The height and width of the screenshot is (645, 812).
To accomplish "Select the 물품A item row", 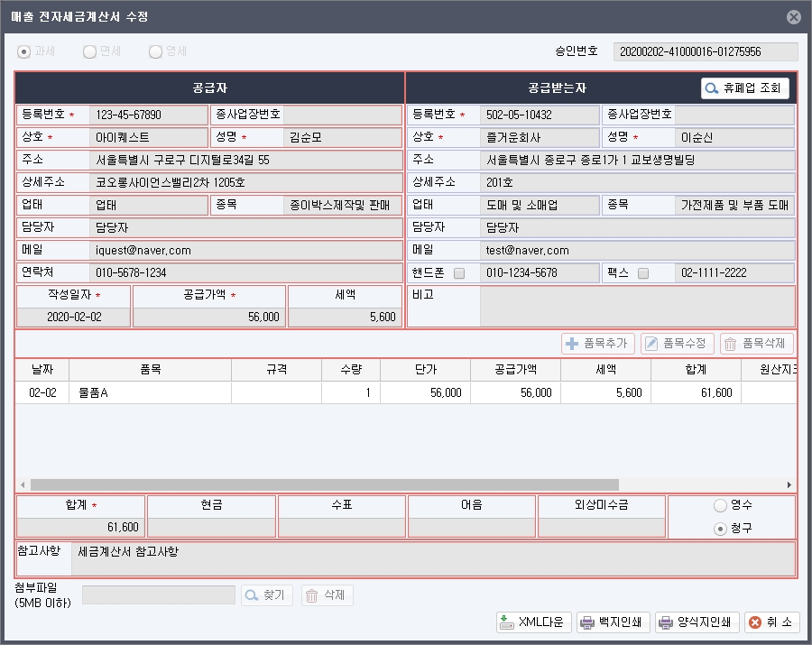I will click(405, 393).
